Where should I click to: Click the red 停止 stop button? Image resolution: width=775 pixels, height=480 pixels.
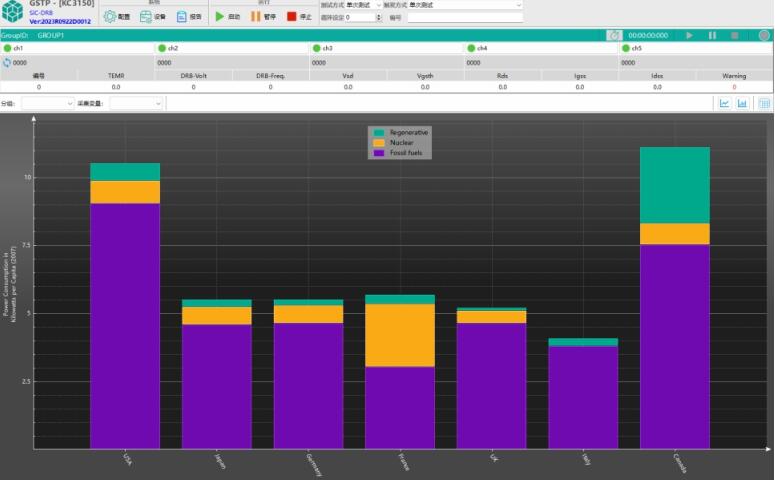click(x=292, y=17)
